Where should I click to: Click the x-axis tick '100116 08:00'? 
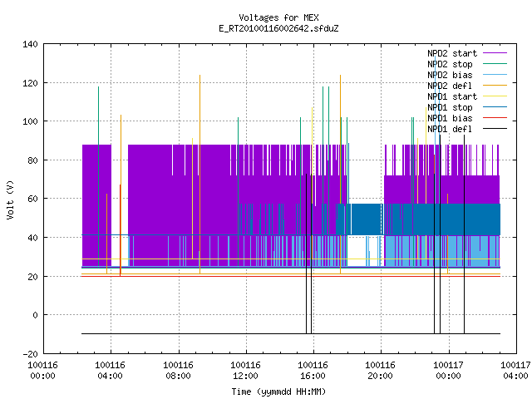pyautogui.click(x=178, y=371)
